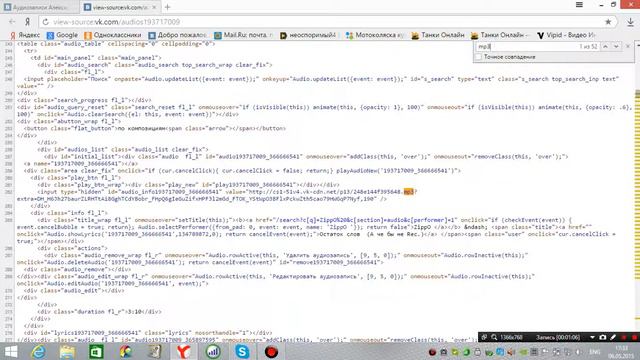Open a new tab with plus button
The width and height of the screenshot is (640, 360).
pos(167,7)
